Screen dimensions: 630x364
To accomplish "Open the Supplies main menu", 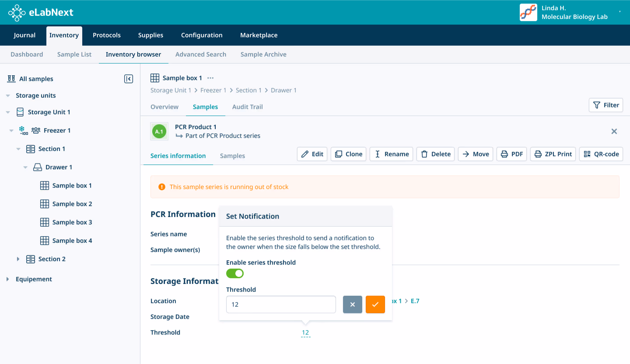I will (x=151, y=35).
